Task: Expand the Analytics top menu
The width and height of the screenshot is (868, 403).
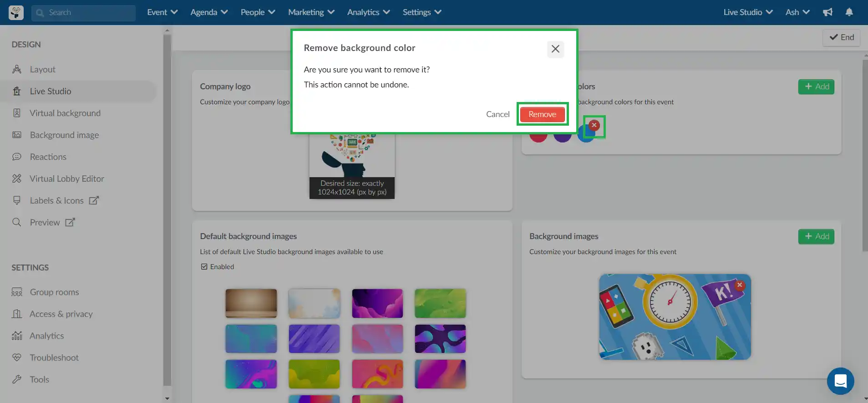Action: [x=368, y=12]
